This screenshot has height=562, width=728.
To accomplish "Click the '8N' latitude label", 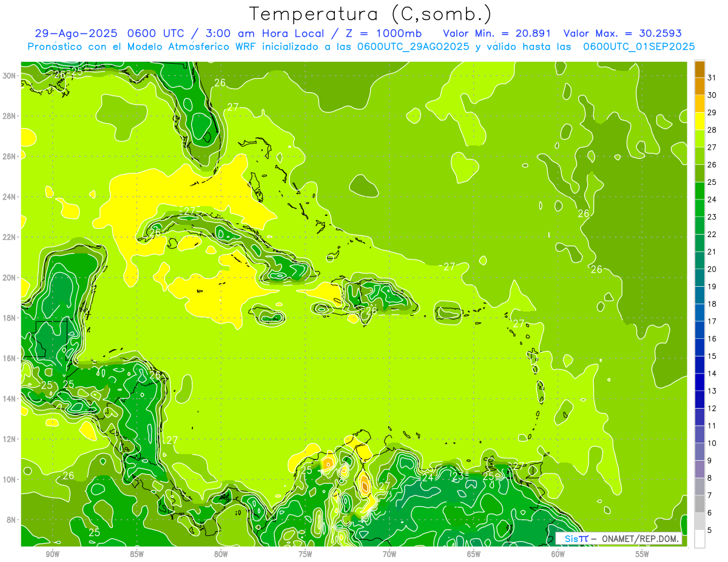I will 12,520.
